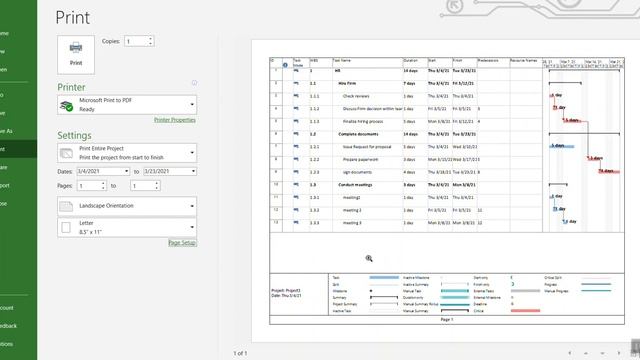Select the highlighted Print sidebar item
Viewport: 640px width, 360px height.
(18, 149)
